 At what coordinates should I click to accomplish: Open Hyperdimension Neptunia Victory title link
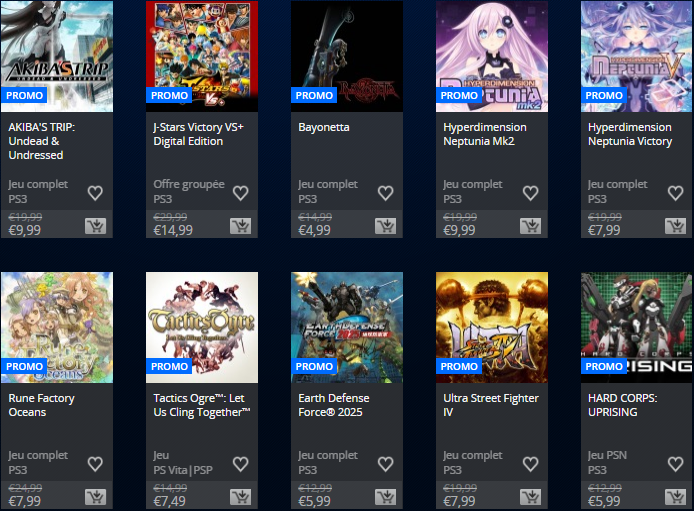pos(629,134)
